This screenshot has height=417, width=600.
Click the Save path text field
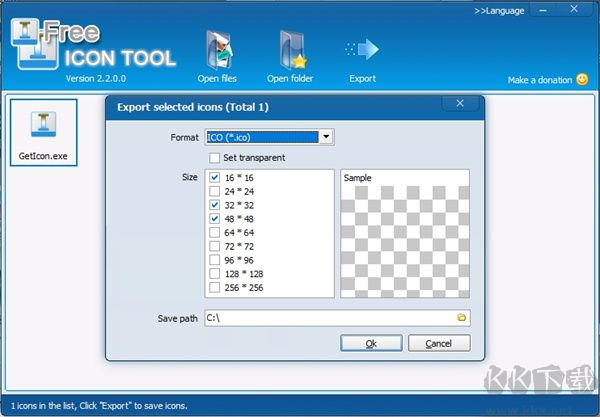pyautogui.click(x=328, y=318)
